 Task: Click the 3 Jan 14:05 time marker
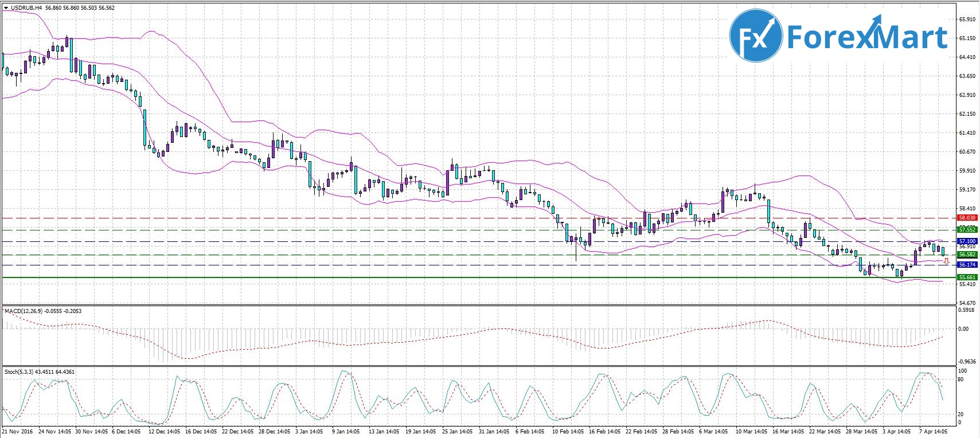(310, 431)
